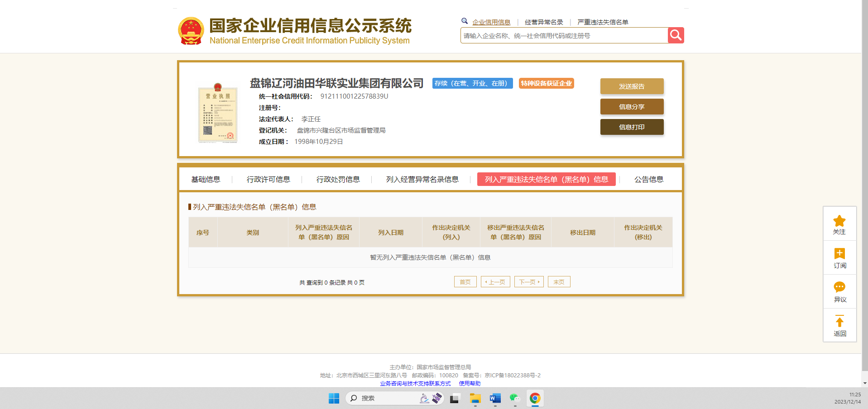868x409 pixels.
Task: Focus the enterprise name search field
Action: (564, 36)
